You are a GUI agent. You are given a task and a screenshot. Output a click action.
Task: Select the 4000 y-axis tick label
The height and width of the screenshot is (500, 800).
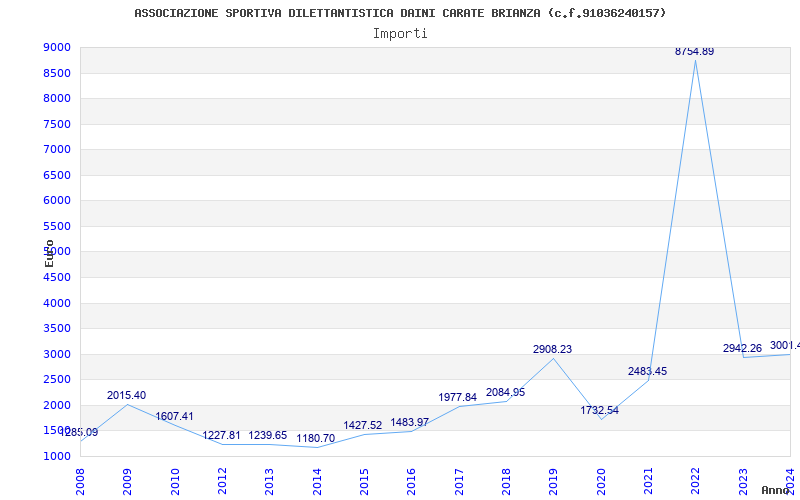click(x=56, y=303)
